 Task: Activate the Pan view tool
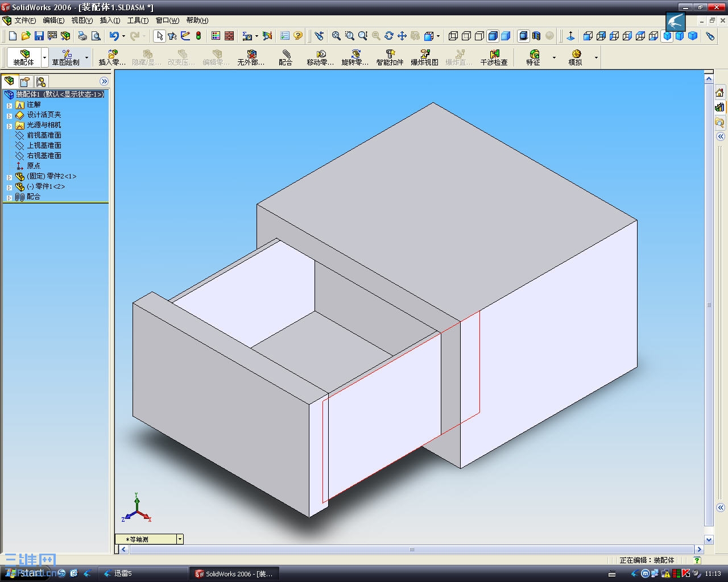point(402,36)
